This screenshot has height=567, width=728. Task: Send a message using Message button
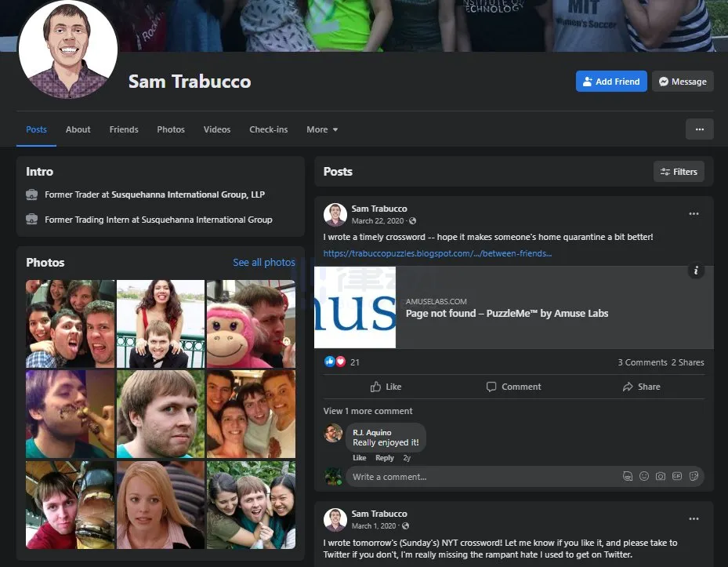point(683,82)
